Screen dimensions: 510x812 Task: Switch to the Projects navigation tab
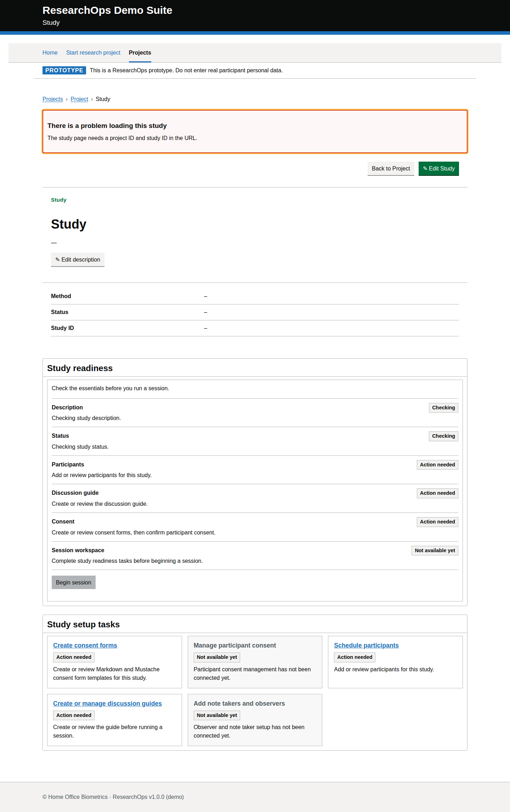click(x=140, y=52)
